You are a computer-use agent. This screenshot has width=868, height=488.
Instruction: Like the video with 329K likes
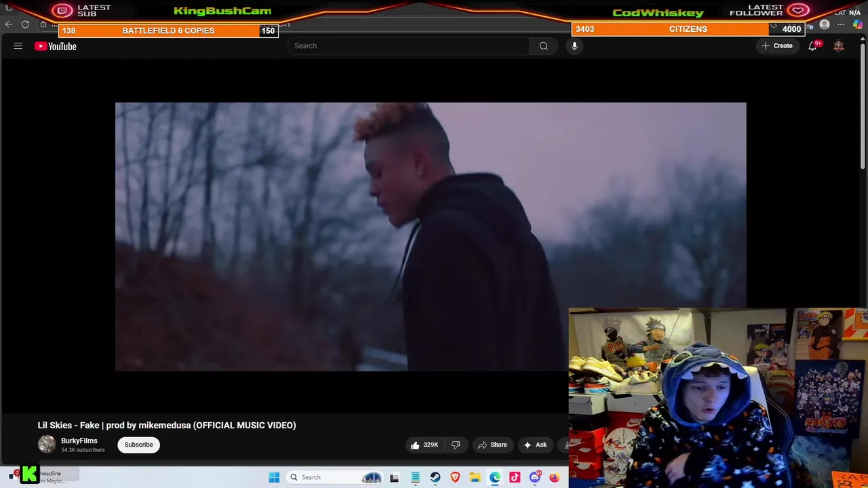click(425, 445)
